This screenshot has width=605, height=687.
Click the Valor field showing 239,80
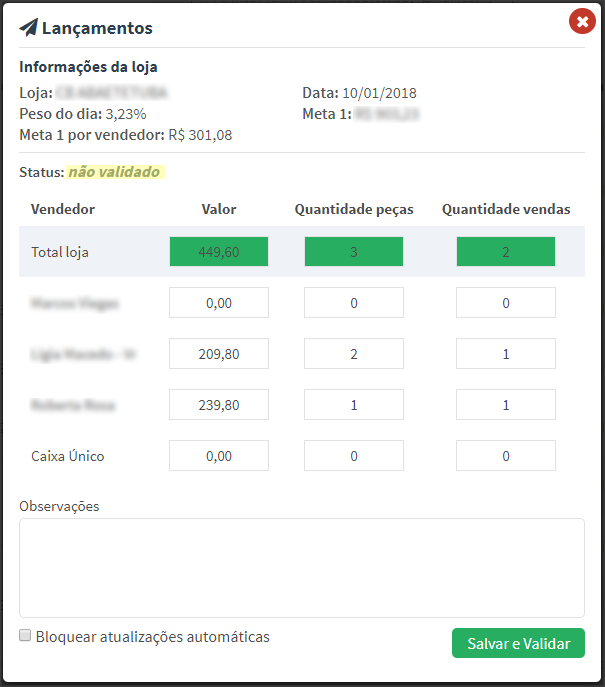point(219,405)
